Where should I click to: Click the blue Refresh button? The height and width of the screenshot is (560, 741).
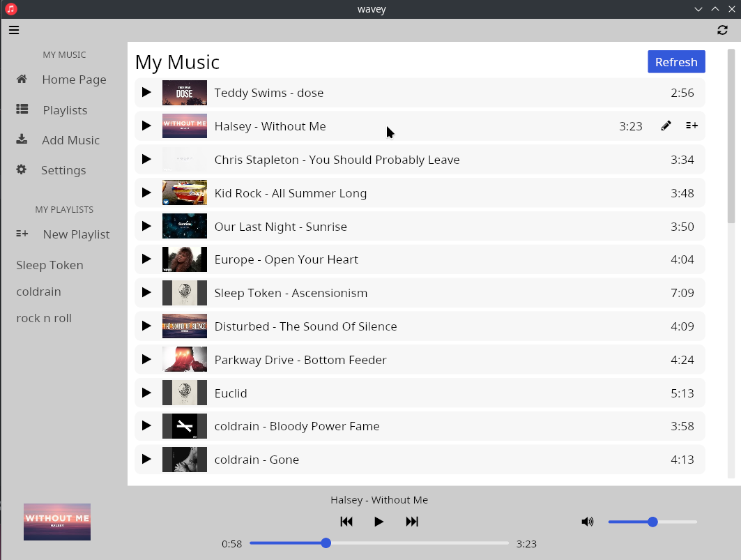[676, 61]
